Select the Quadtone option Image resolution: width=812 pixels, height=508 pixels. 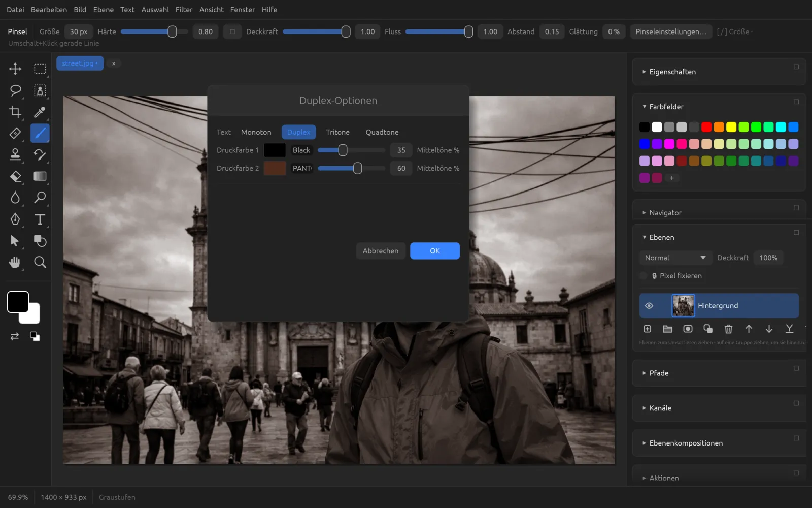(382, 132)
